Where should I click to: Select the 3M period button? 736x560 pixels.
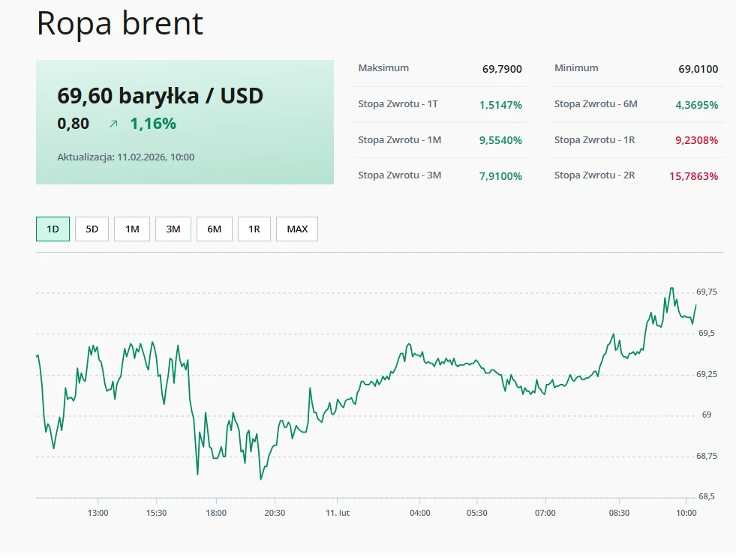pyautogui.click(x=173, y=229)
